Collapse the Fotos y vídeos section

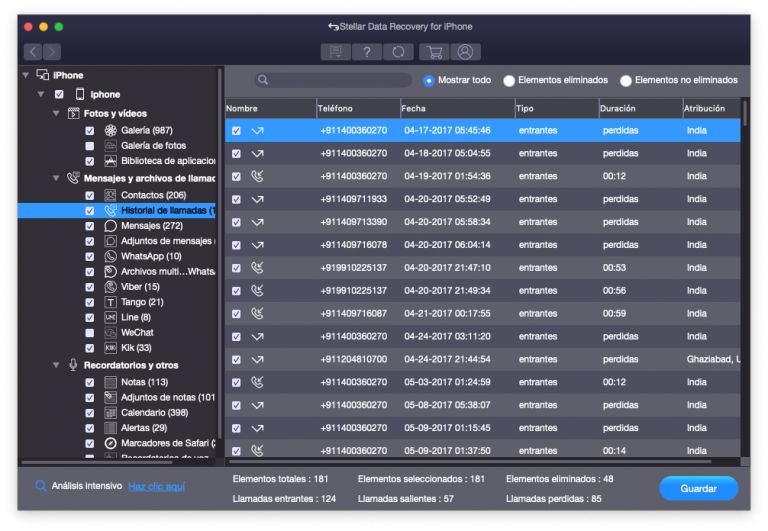tap(56, 113)
